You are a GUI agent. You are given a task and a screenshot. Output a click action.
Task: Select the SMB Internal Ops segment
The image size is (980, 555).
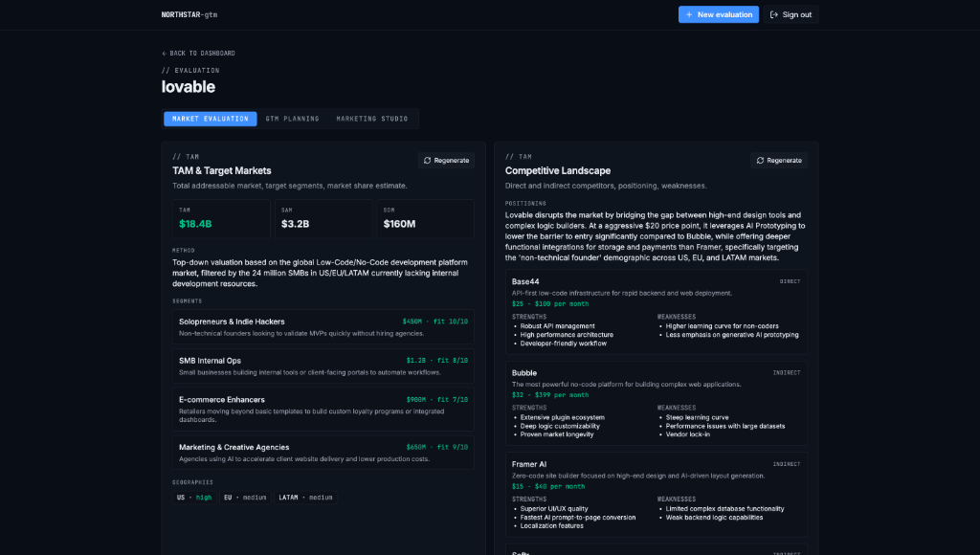point(323,366)
